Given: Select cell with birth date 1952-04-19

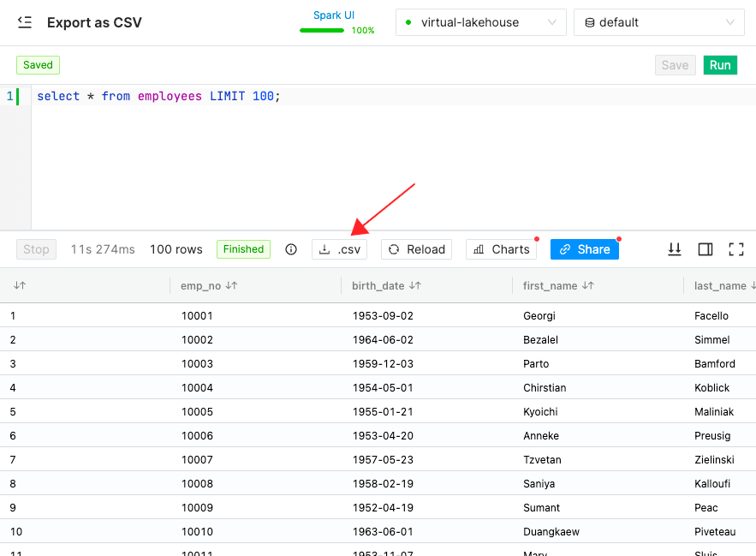Looking at the screenshot, I should click(383, 508).
